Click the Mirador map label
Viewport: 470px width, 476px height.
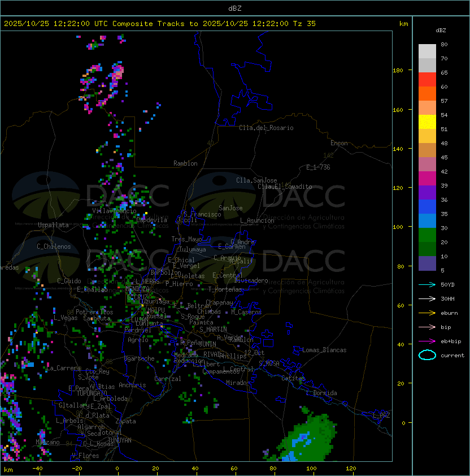238,383
